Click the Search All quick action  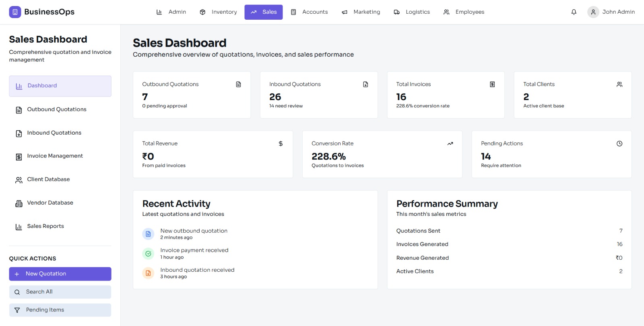tap(60, 292)
